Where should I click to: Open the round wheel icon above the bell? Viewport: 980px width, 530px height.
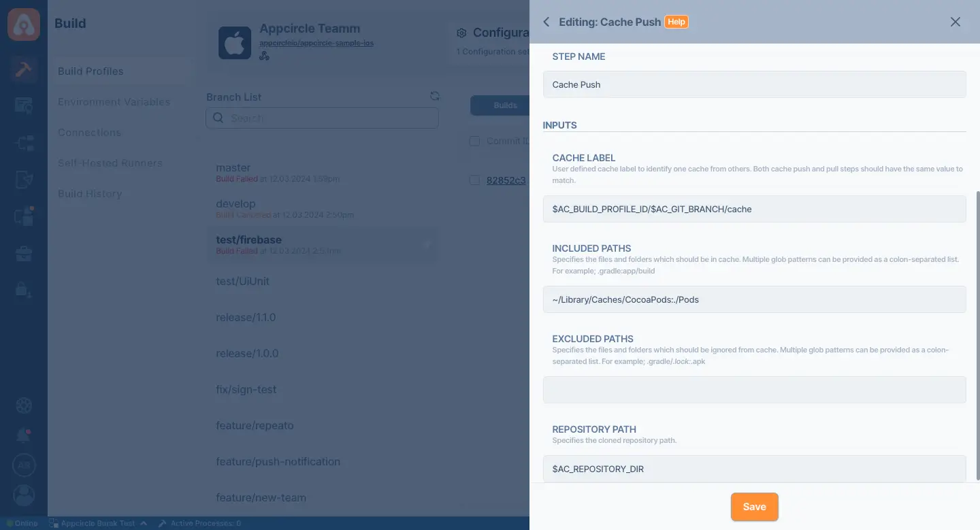[x=24, y=405]
